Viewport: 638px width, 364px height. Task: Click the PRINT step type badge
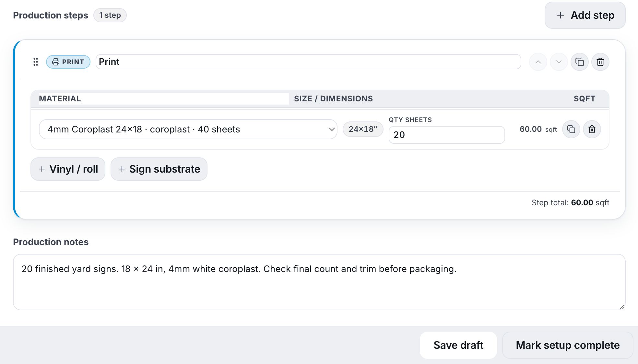pos(68,62)
